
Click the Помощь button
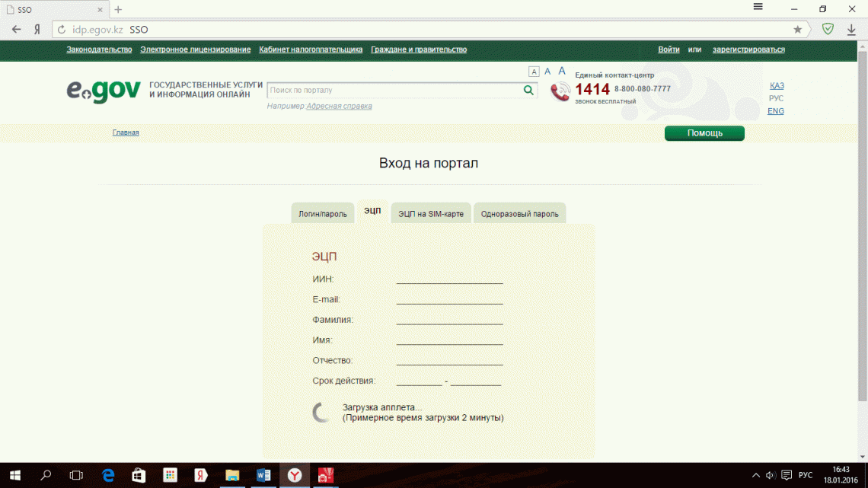tap(704, 132)
